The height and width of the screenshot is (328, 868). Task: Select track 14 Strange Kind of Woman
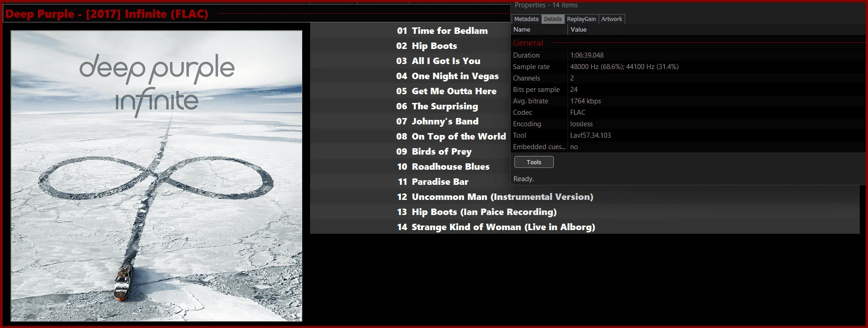pos(496,227)
